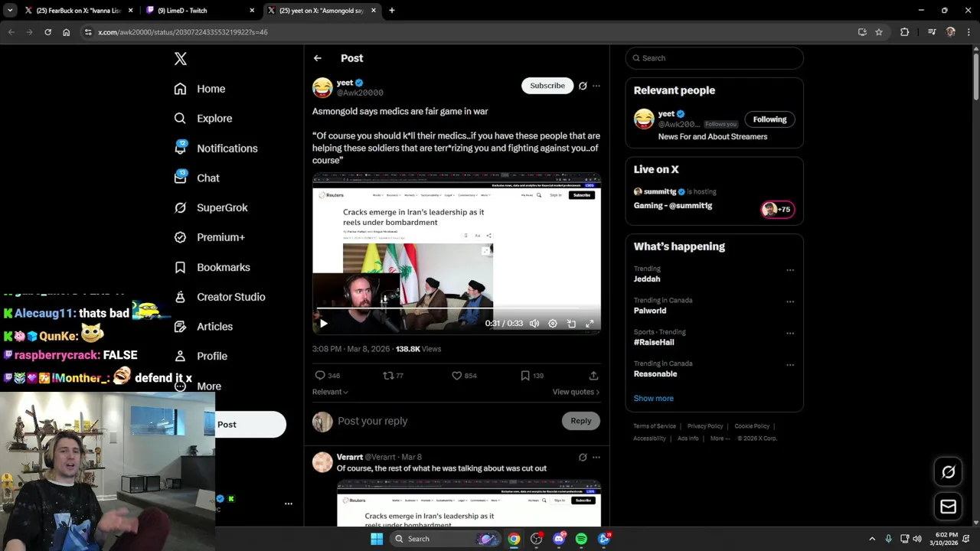Open Discord from the taskbar
The width and height of the screenshot is (980, 551).
559,539
